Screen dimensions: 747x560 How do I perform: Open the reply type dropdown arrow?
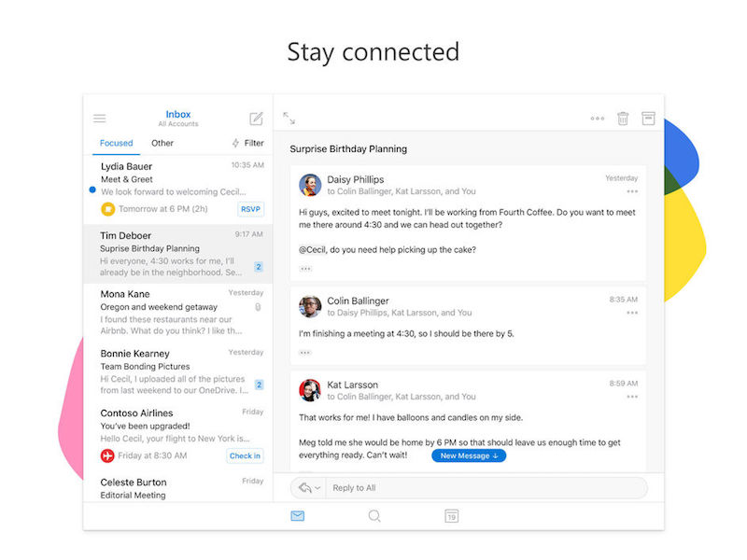pyautogui.click(x=317, y=488)
